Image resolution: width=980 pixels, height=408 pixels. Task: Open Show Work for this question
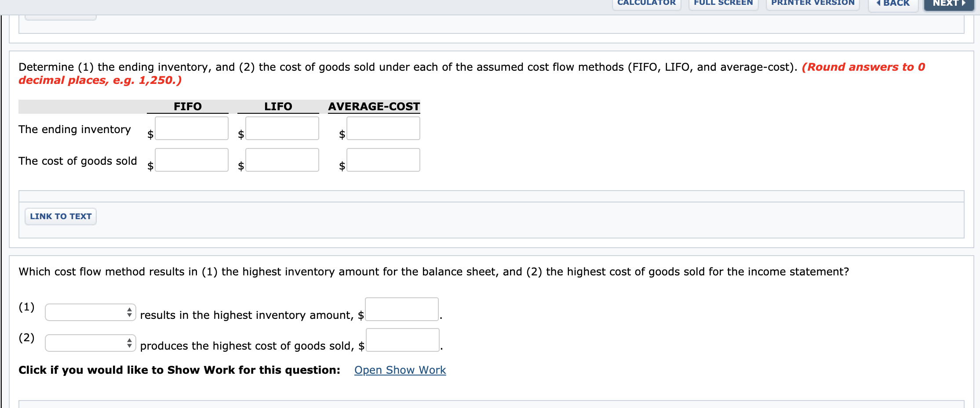399,370
